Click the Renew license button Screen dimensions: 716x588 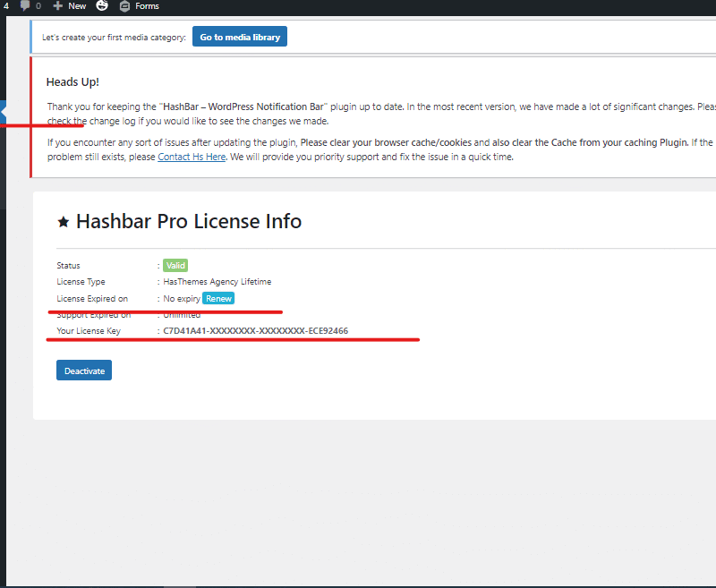[218, 299]
